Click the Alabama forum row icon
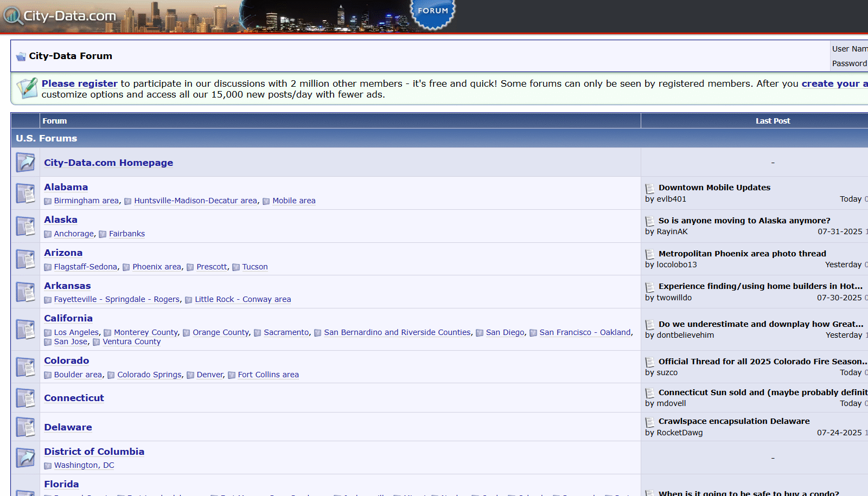The width and height of the screenshot is (868, 496). (x=25, y=194)
